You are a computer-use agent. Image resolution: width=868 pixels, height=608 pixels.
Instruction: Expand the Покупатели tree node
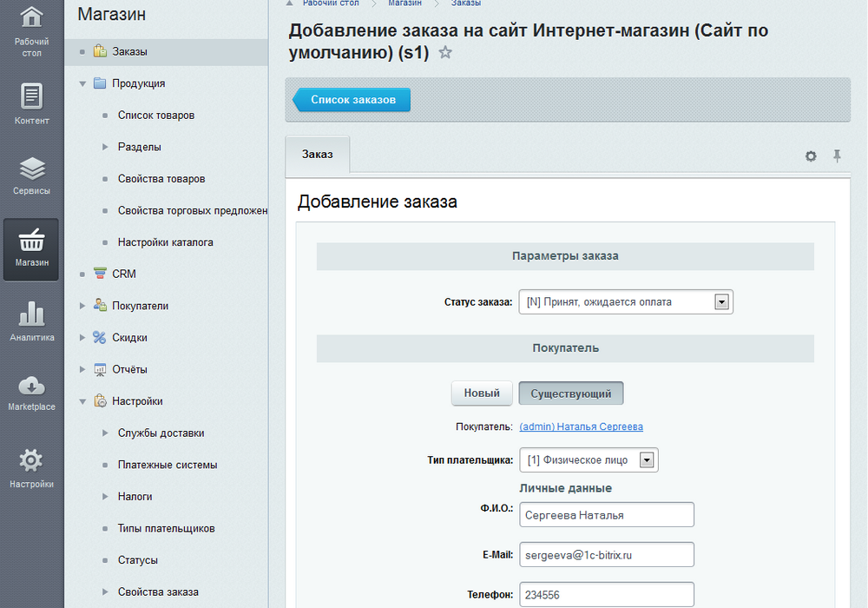click(x=82, y=306)
